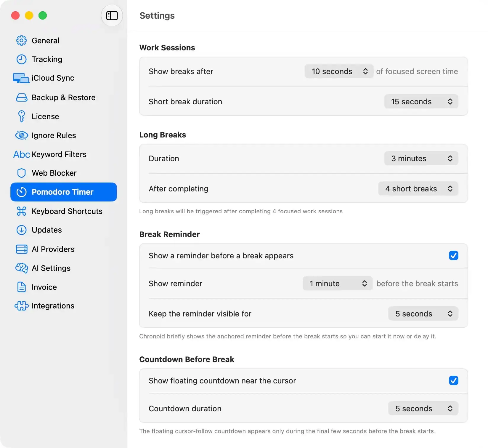
Task: Select iCloud Sync label in sidebar
Action: tap(53, 78)
